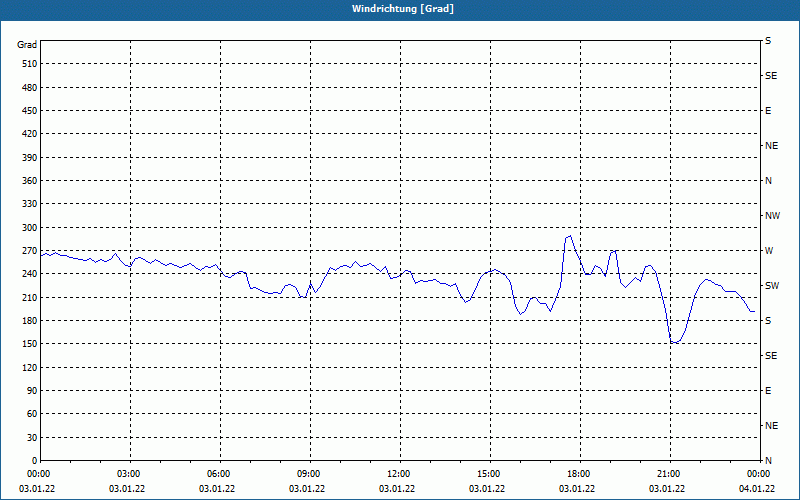Click the 480 value on the degree axis
This screenshot has width=800, height=500.
click(x=30, y=88)
